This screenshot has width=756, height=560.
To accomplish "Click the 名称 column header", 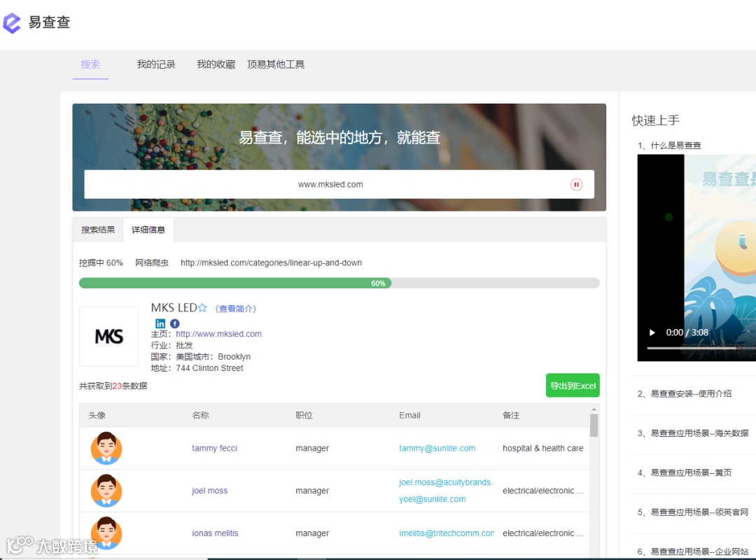I will point(201,415).
